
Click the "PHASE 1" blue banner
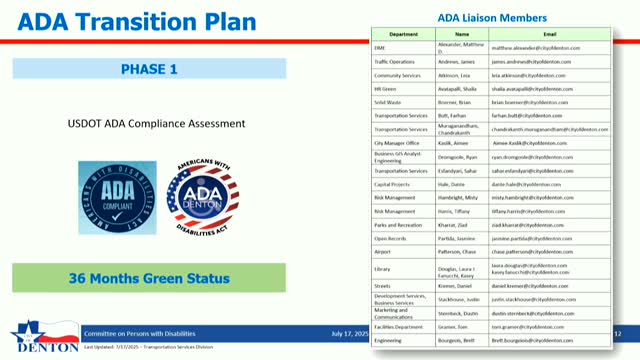pos(149,69)
